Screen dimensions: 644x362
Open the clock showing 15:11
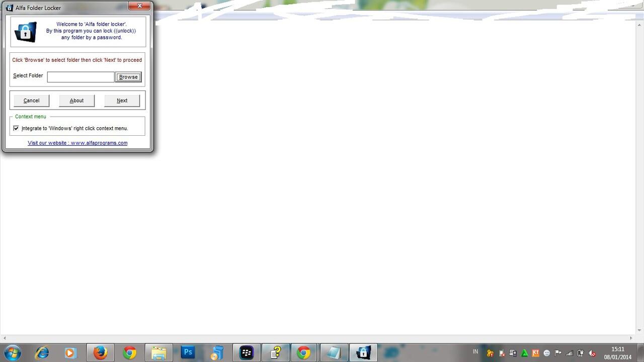(x=617, y=353)
